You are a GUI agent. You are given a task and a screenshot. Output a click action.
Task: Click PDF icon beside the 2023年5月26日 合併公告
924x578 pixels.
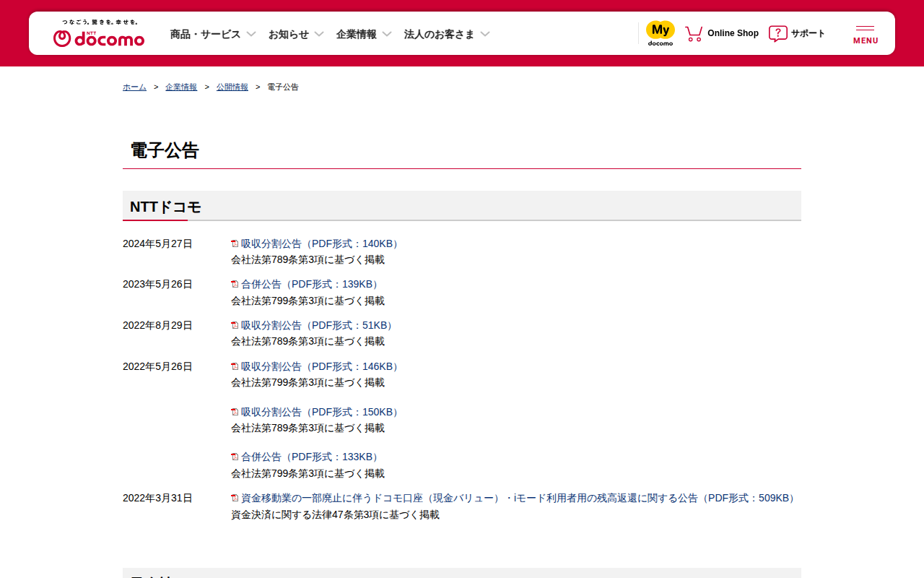coord(235,284)
